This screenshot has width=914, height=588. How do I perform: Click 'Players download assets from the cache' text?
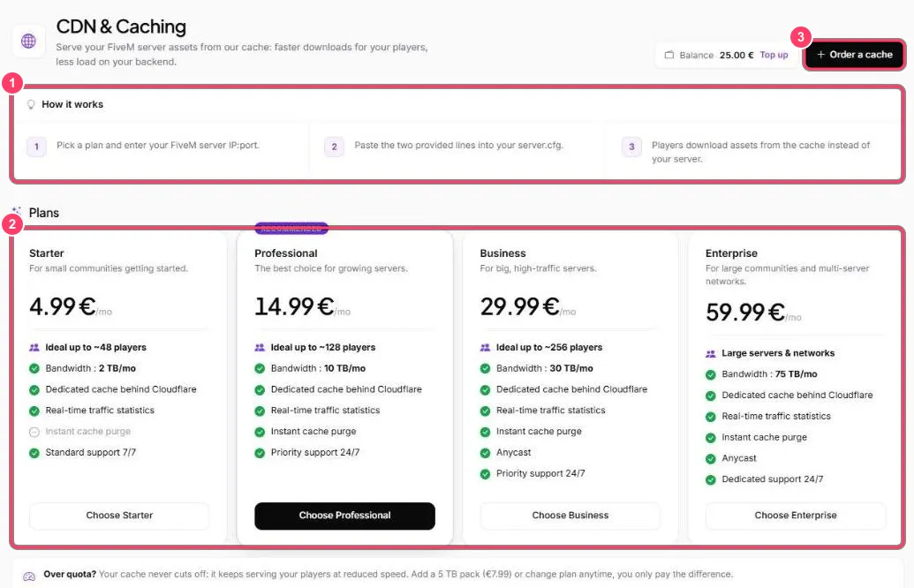tap(760, 152)
